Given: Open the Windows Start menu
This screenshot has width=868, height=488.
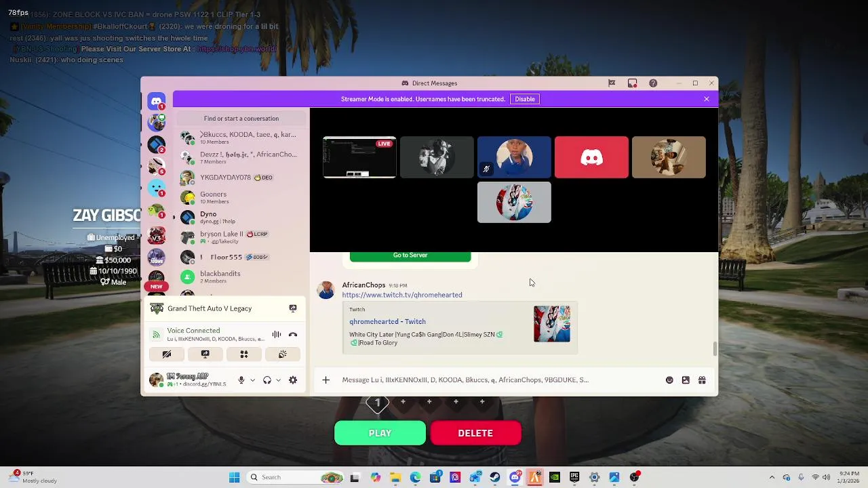Looking at the screenshot, I should click(x=234, y=477).
